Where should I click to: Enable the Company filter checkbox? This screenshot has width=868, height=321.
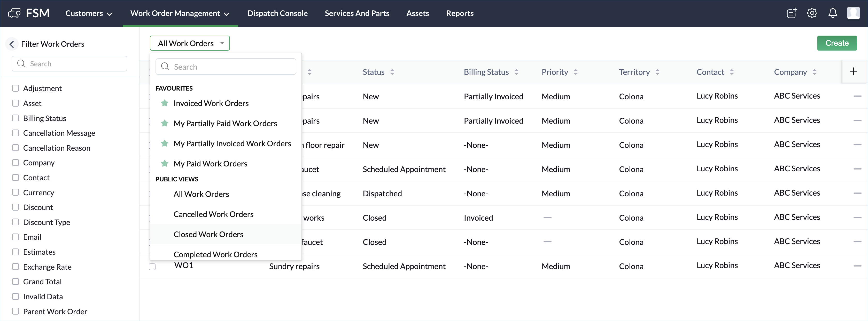pos(16,163)
